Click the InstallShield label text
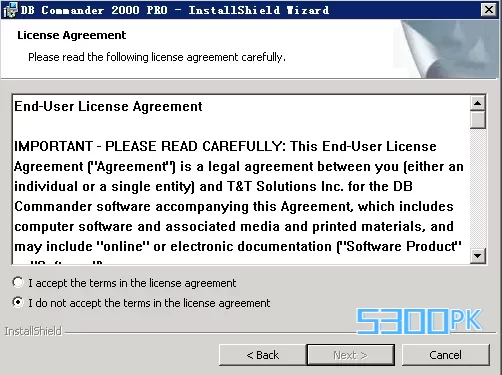Screen dimensions: 502x375 [x=33, y=331]
